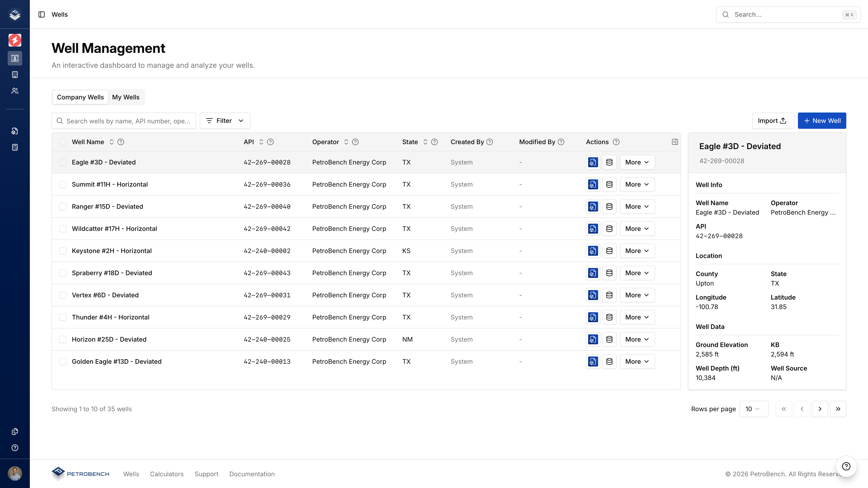Screen dimensions: 868x488
Task: Switch to the My Wells tab
Action: click(x=126, y=97)
